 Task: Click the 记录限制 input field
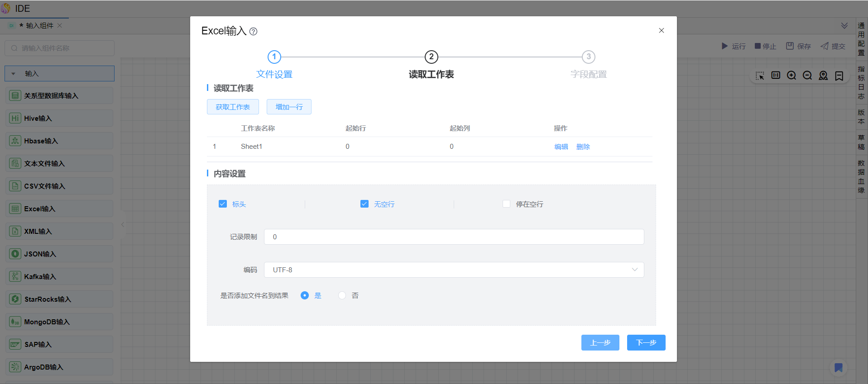(454, 237)
